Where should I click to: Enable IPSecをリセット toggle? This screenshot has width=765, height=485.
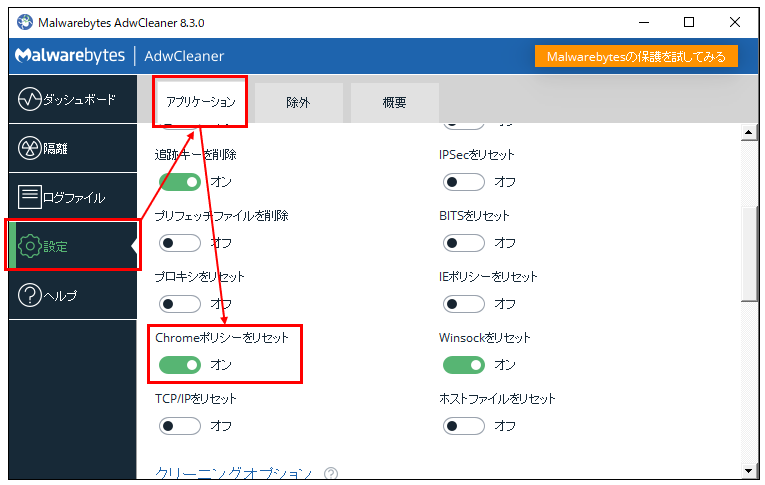[x=464, y=182]
